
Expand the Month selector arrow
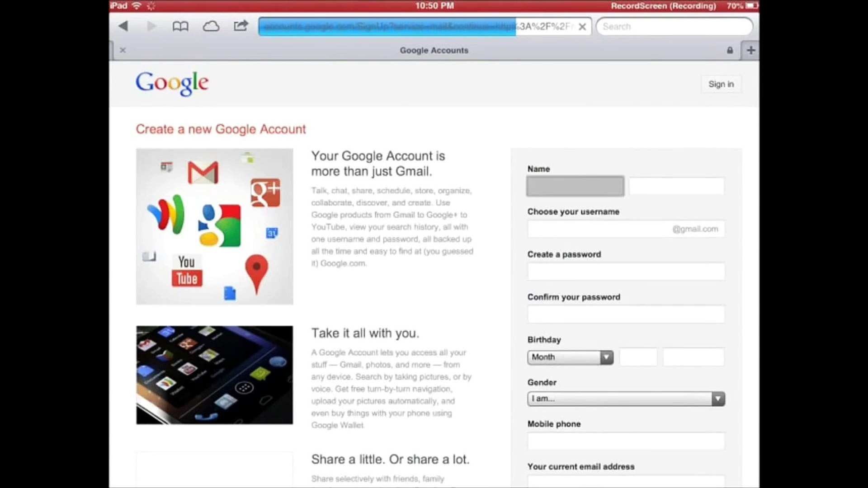606,357
